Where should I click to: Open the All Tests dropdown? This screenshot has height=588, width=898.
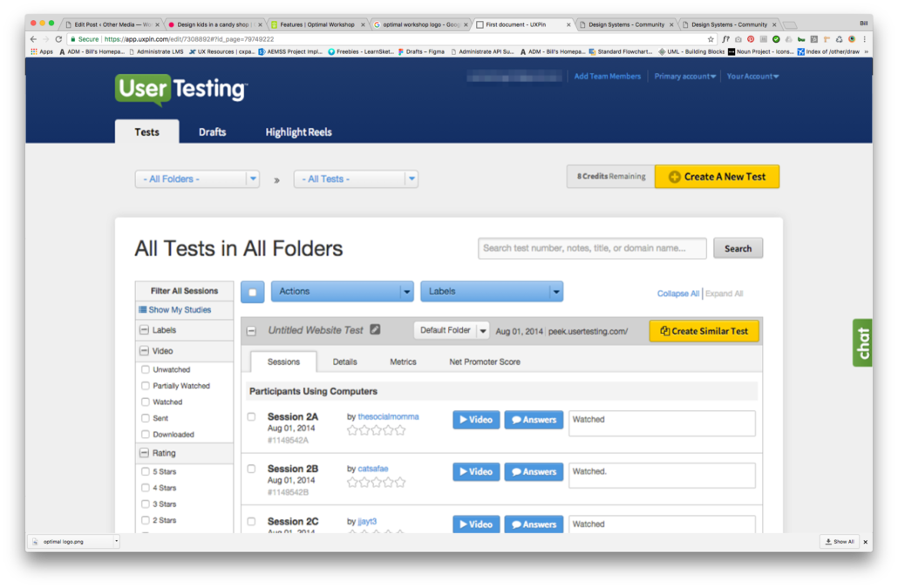356,179
